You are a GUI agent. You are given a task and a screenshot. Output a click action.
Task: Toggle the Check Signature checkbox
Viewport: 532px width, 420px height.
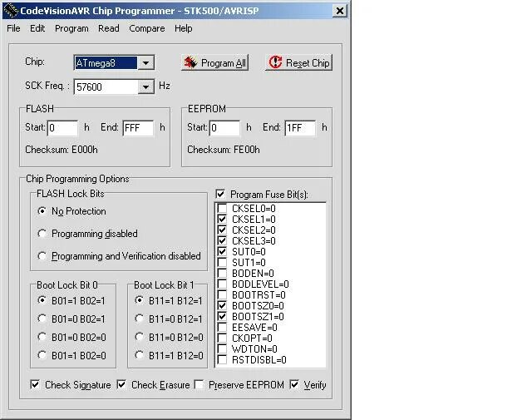click(x=35, y=385)
